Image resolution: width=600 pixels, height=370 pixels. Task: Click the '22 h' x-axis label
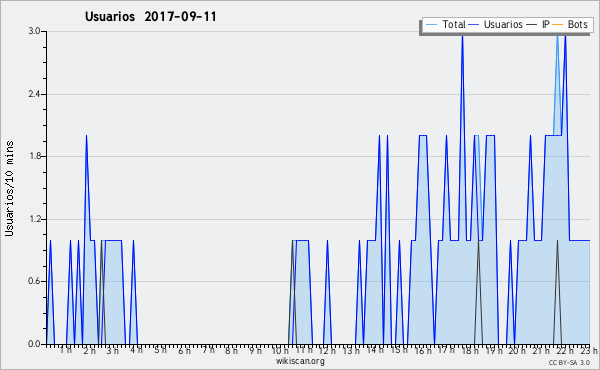(x=565, y=350)
